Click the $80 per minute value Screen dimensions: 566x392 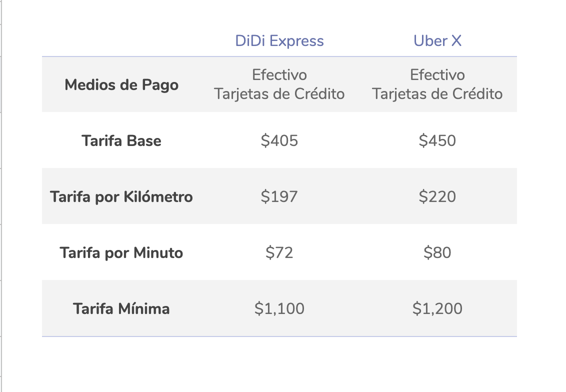437,252
